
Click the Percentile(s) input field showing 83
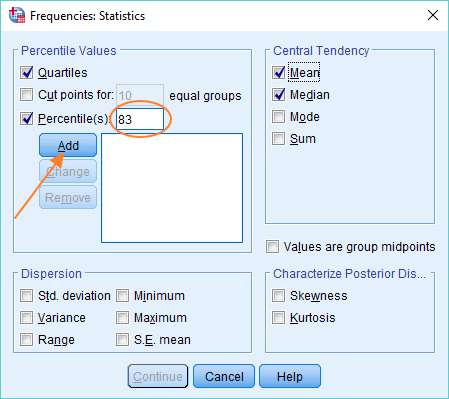click(x=140, y=119)
